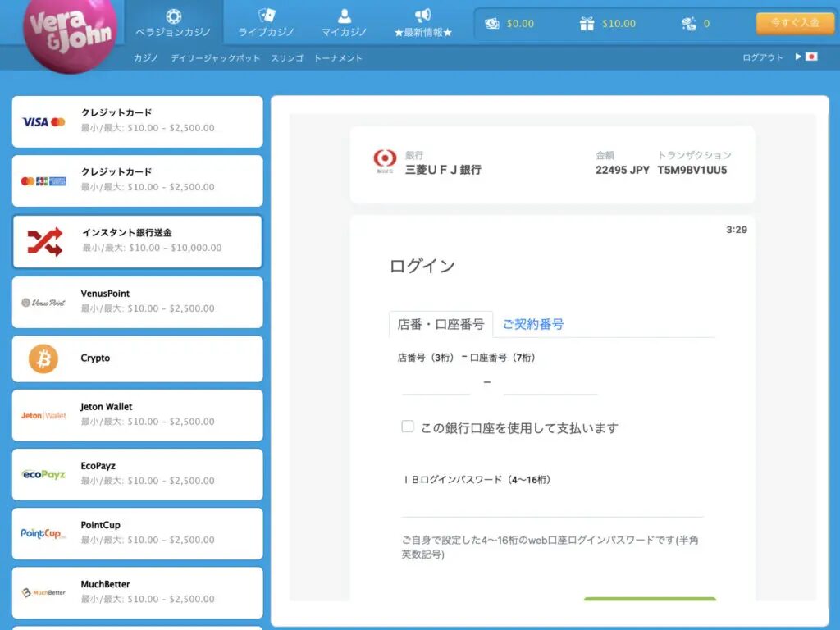Click the PointCup logo
Image resolution: width=840 pixels, height=630 pixels.
click(x=43, y=533)
